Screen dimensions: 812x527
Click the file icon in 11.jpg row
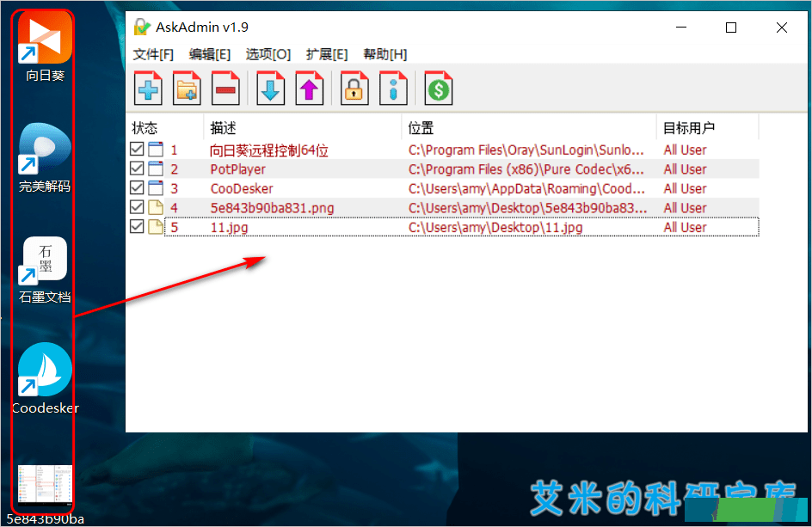[x=156, y=227]
